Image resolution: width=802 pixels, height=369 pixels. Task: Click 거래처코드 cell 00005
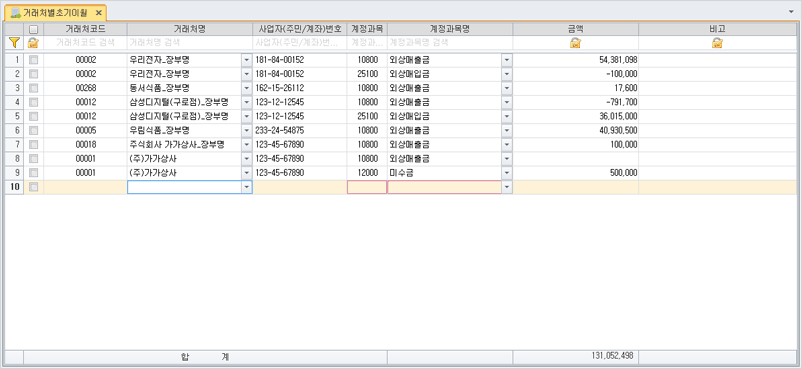[85, 130]
